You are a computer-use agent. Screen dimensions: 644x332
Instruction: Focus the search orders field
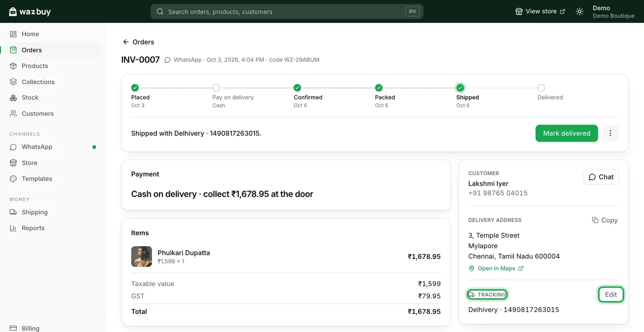[x=287, y=12]
